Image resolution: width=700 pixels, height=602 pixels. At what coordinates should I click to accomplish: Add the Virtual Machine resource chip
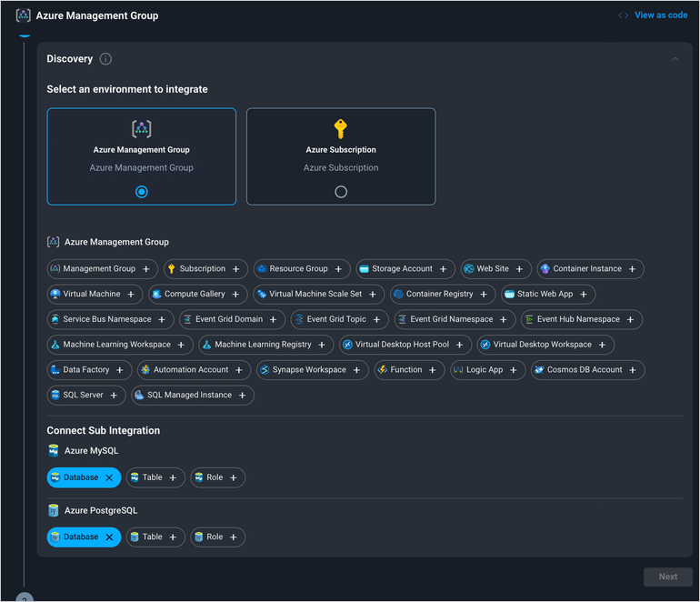point(131,295)
